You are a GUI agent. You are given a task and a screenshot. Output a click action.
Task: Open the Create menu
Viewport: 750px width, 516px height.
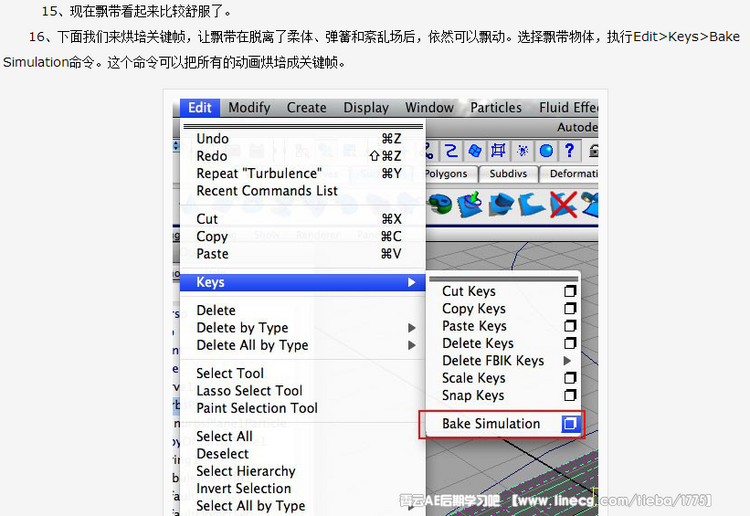pos(307,108)
